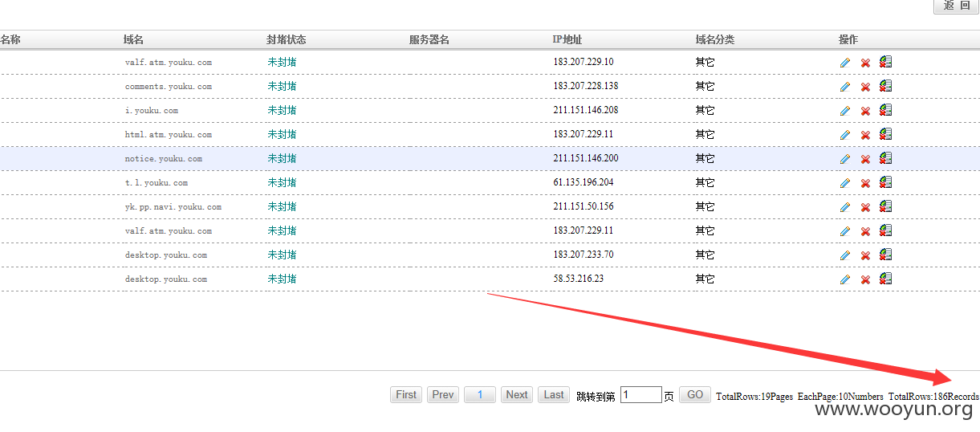Click server block icon for html.atm.youku.com
Viewport: 980px width, 432px height.
point(885,134)
